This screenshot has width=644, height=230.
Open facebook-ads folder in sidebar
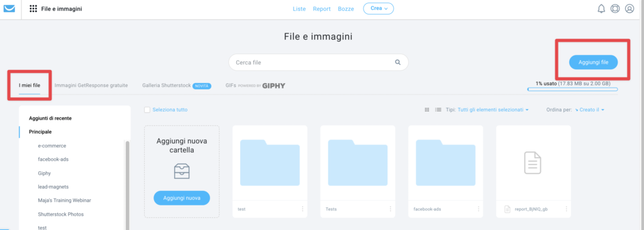[53, 159]
